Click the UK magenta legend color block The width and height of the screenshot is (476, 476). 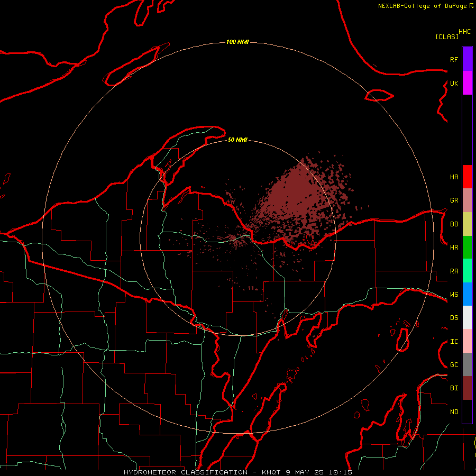(467, 83)
